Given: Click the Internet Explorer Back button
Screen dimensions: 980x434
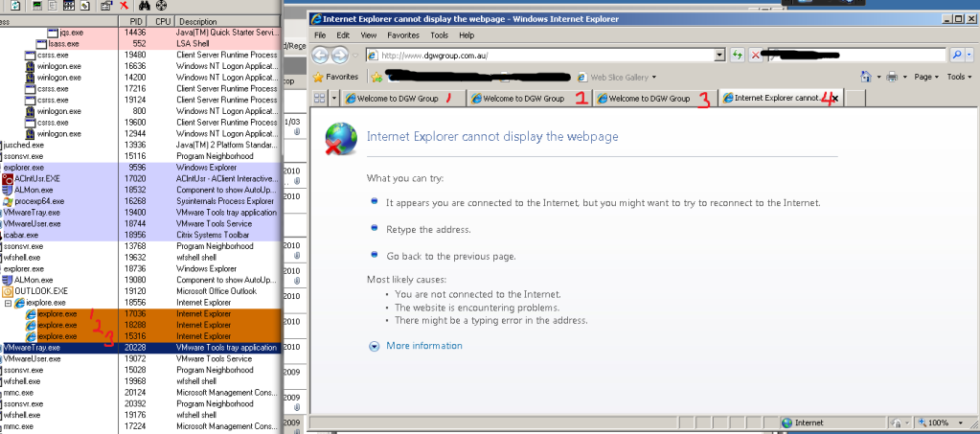Looking at the screenshot, I should tap(320, 55).
